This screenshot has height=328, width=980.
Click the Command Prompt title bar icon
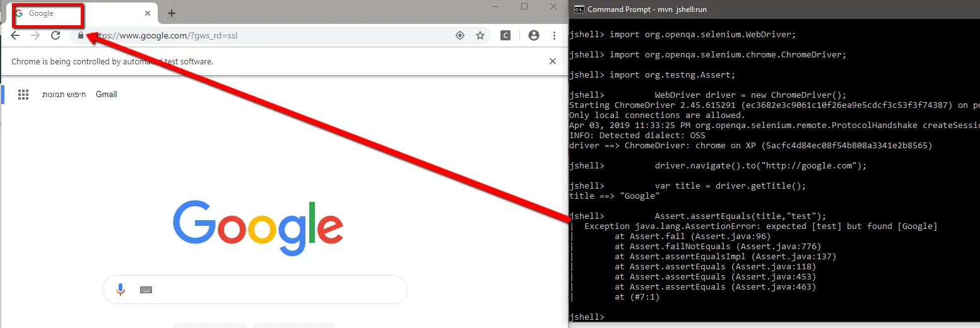coord(578,9)
